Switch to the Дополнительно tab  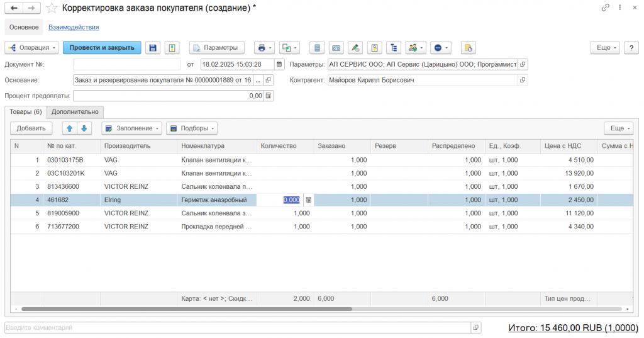(75, 111)
